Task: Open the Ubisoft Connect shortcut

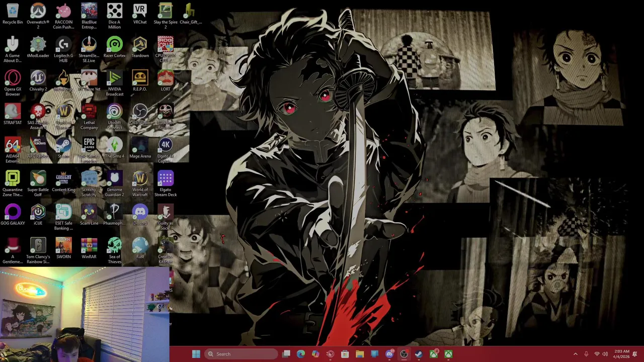Action: [x=114, y=117]
